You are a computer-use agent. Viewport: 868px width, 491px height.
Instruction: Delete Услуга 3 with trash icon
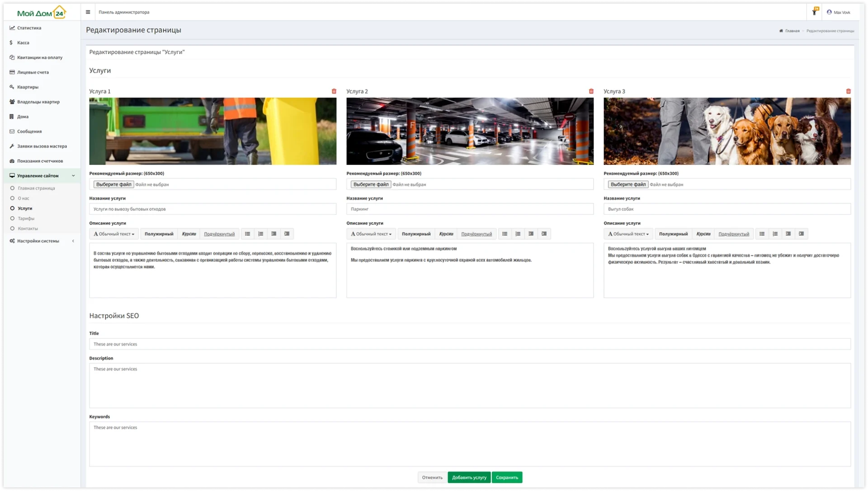pyautogui.click(x=849, y=91)
